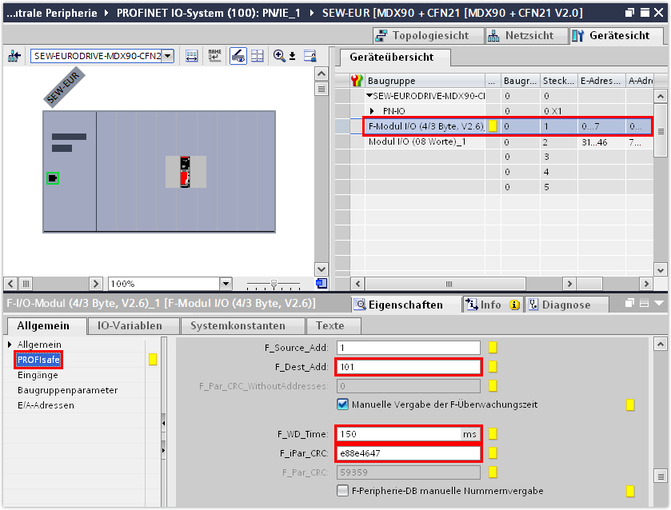Click the green PROFINET port on device

[x=53, y=178]
